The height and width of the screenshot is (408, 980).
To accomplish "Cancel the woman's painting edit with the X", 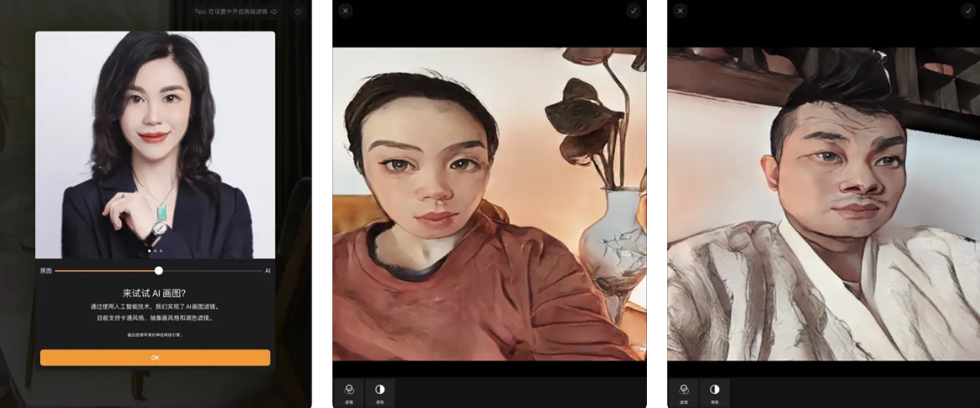I will click(x=346, y=11).
